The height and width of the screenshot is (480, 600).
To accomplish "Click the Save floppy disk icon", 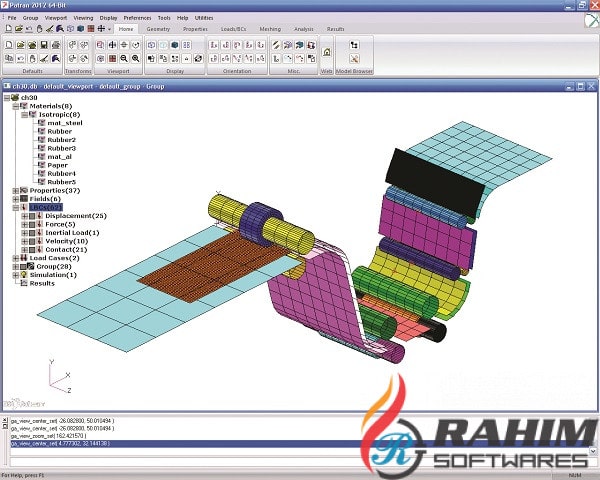I will tap(44, 45).
